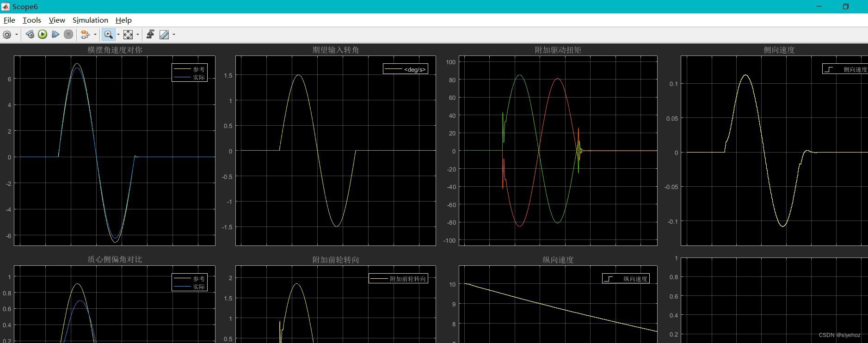Click the green torque curve peak
Viewport: 868px width, 343px height.
tap(520, 75)
